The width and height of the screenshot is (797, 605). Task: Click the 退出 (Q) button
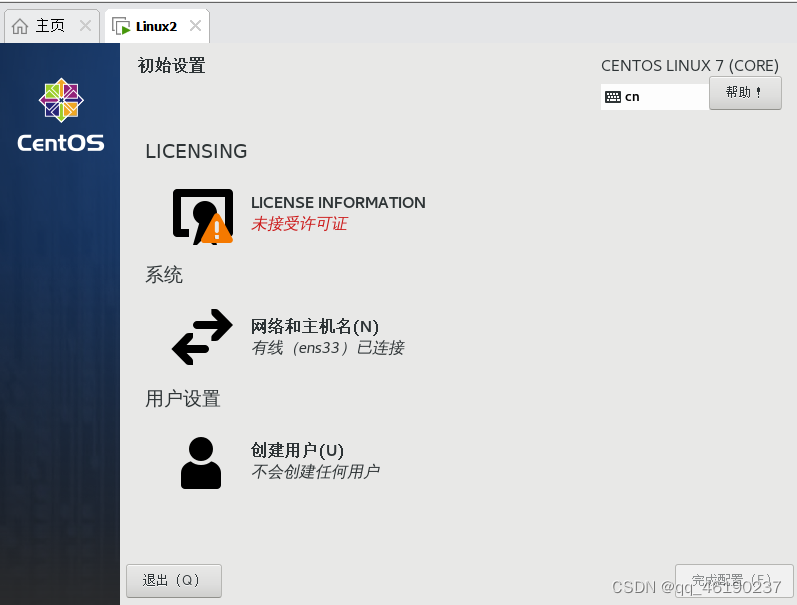click(174, 581)
